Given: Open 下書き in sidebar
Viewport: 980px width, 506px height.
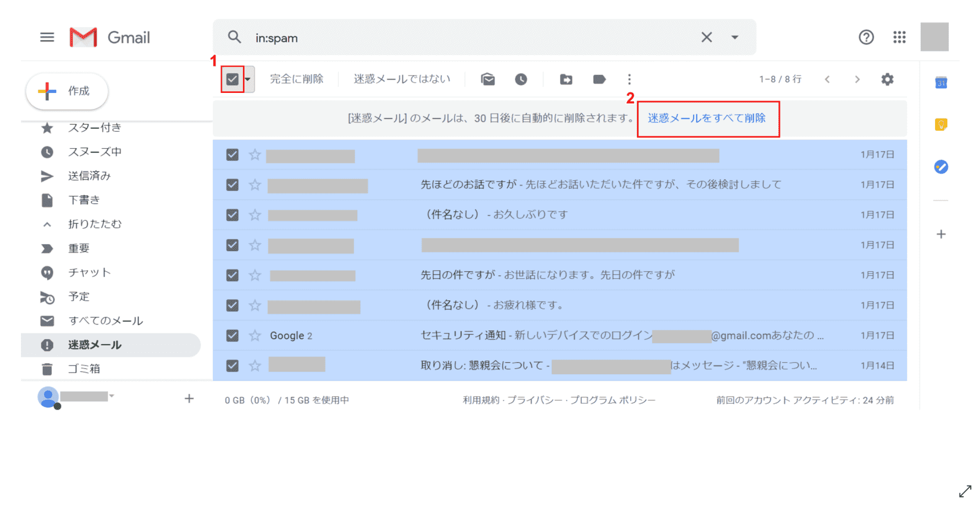Looking at the screenshot, I should pyautogui.click(x=84, y=200).
